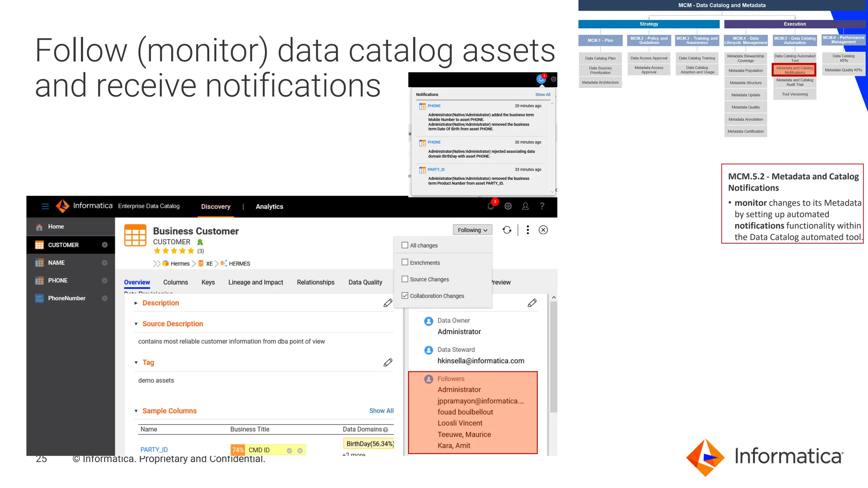Open the notifications bell with badge

(x=491, y=206)
